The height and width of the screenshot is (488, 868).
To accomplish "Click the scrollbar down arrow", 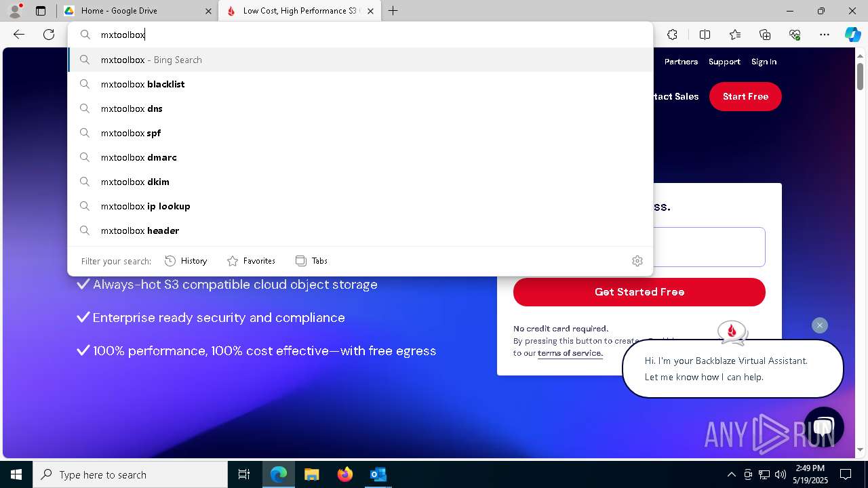I will click(860, 449).
